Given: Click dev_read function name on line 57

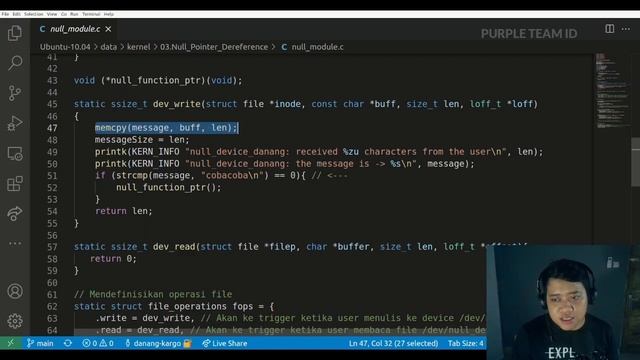Looking at the screenshot, I should (x=174, y=247).
